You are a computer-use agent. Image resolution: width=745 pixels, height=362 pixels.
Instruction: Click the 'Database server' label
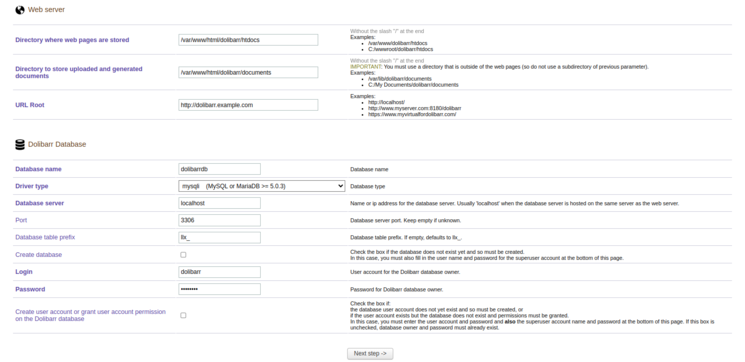[x=39, y=203]
